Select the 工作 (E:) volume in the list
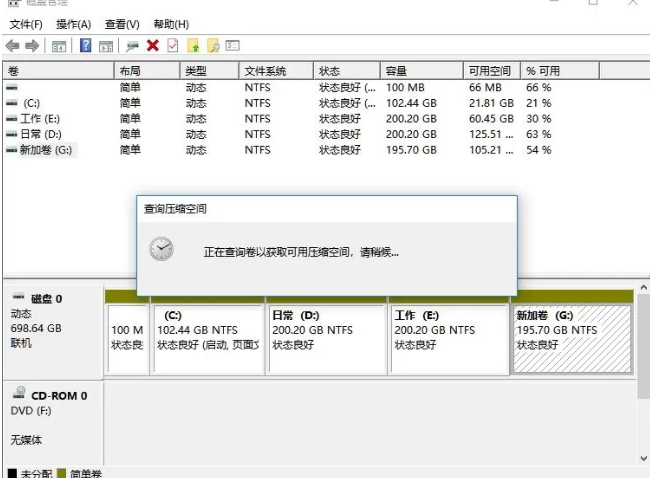The width and height of the screenshot is (650, 478). click(40, 119)
